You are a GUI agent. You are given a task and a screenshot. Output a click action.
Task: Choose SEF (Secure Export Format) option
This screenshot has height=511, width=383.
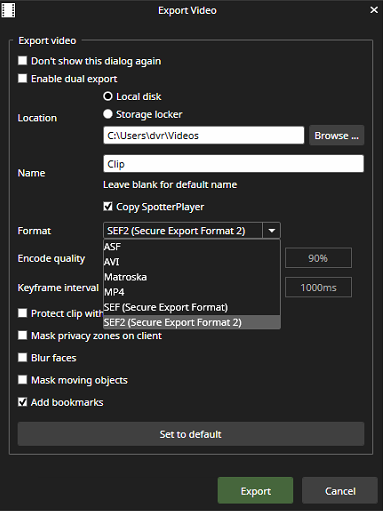(x=192, y=307)
